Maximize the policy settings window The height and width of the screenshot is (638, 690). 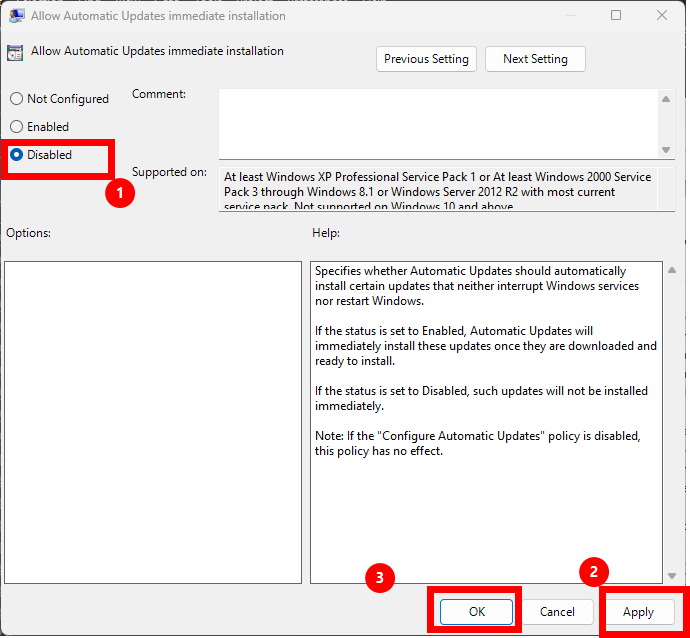click(616, 16)
